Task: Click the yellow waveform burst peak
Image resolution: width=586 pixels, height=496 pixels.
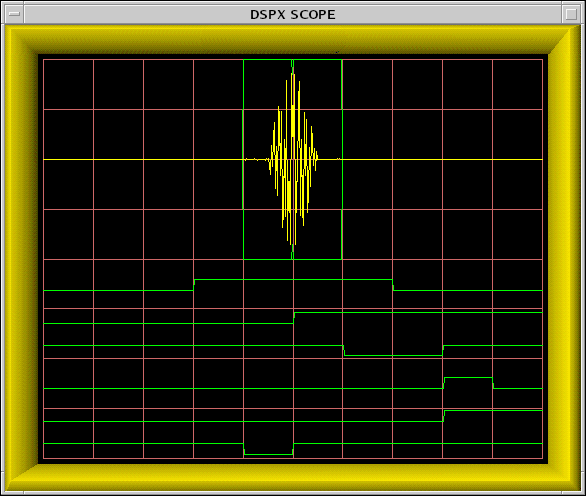Action: (x=293, y=159)
